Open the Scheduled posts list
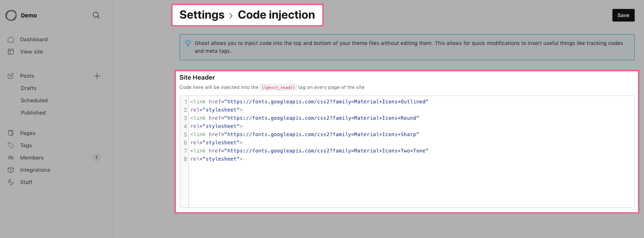Image resolution: width=644 pixels, height=238 pixels. point(34,100)
